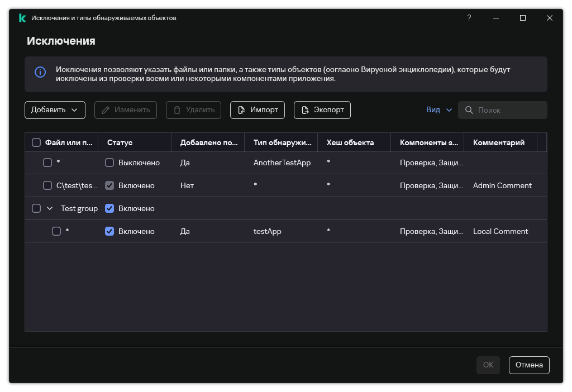
Task: Click the Проверка, Защи... cell in the Admin Comment row
Action: tap(432, 185)
